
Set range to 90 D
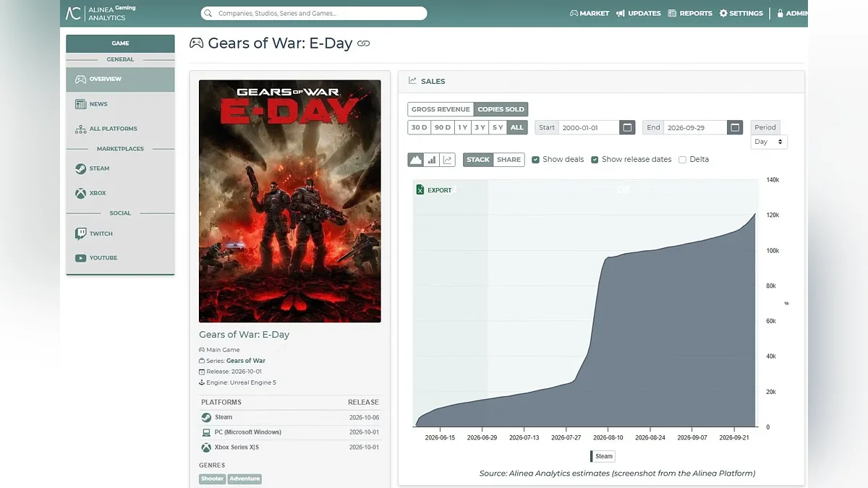click(442, 127)
